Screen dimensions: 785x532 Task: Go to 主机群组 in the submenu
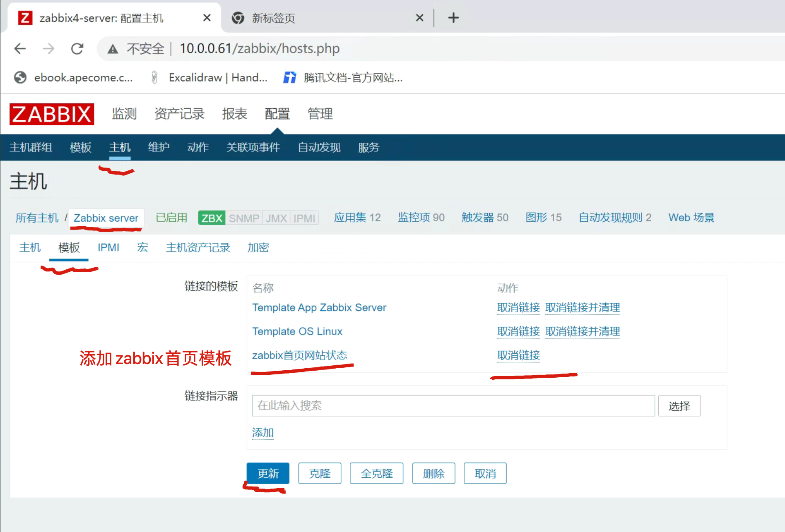[x=31, y=147]
